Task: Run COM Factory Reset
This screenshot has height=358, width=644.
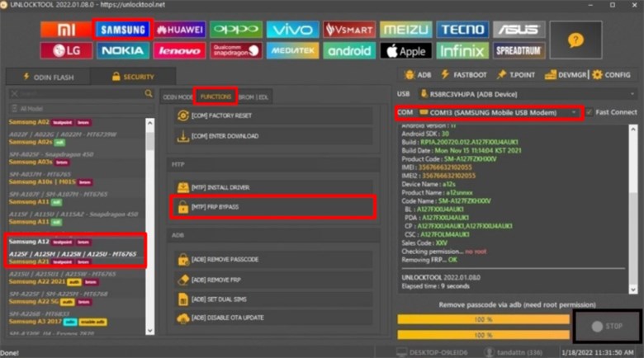Action: [x=274, y=115]
